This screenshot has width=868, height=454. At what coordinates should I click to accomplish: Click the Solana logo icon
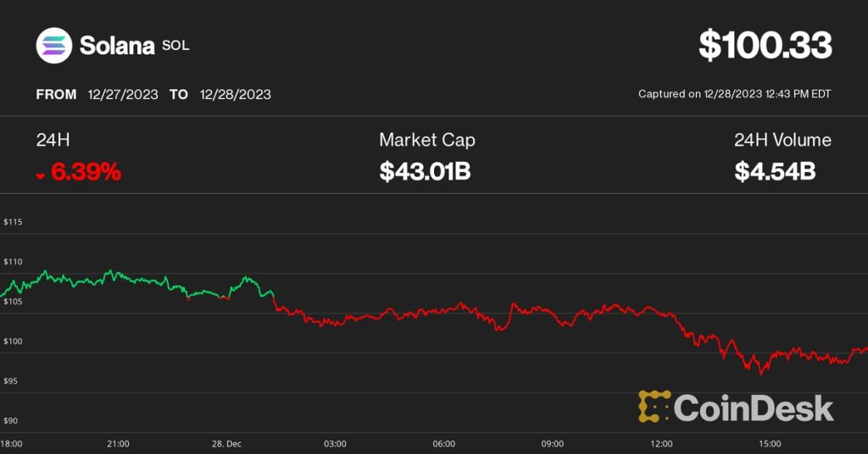click(54, 46)
